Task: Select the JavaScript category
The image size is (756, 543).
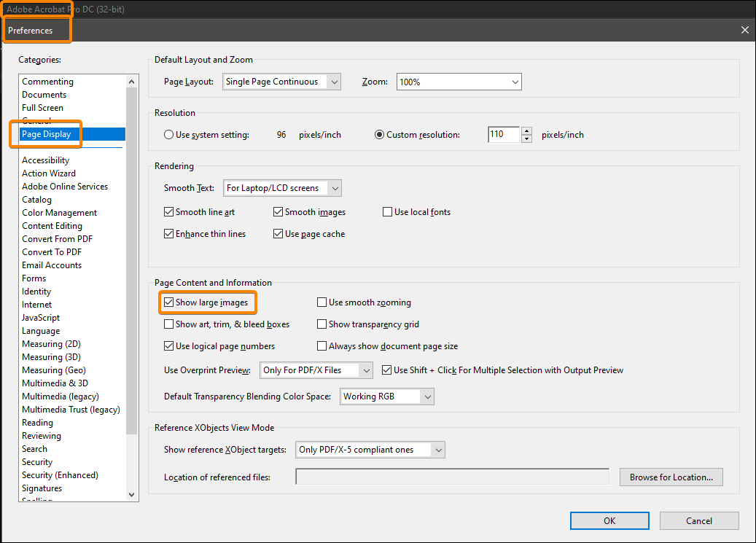Action: point(40,317)
